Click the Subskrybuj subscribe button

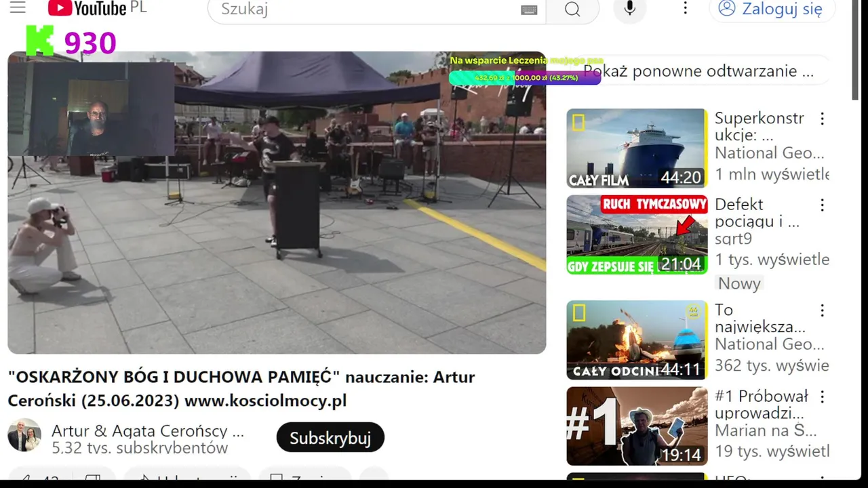pyautogui.click(x=330, y=438)
